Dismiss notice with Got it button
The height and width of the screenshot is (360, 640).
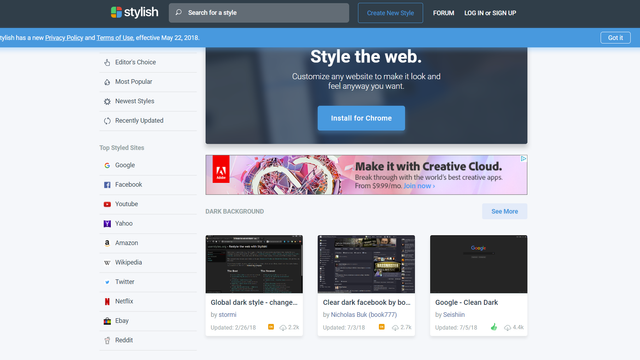615,38
